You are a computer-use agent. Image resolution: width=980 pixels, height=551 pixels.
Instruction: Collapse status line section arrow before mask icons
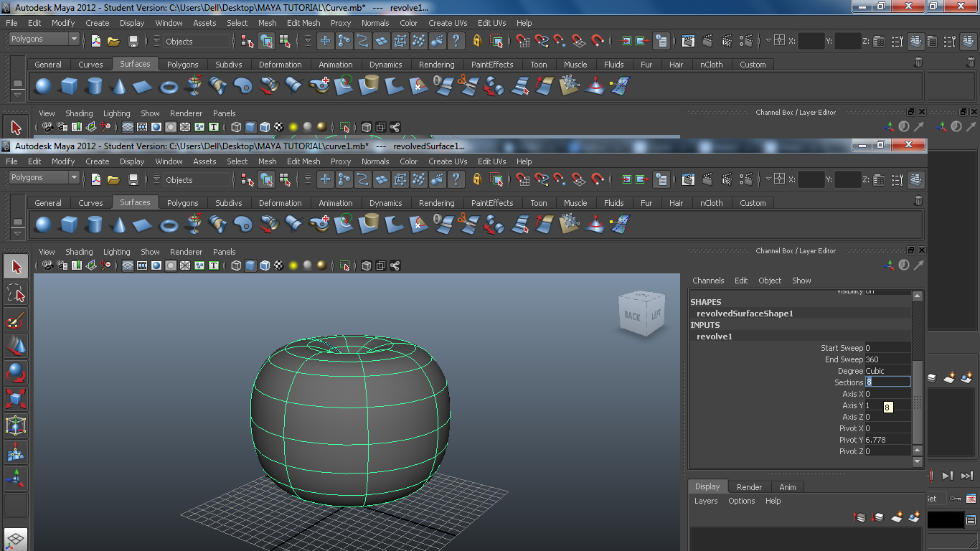(308, 179)
